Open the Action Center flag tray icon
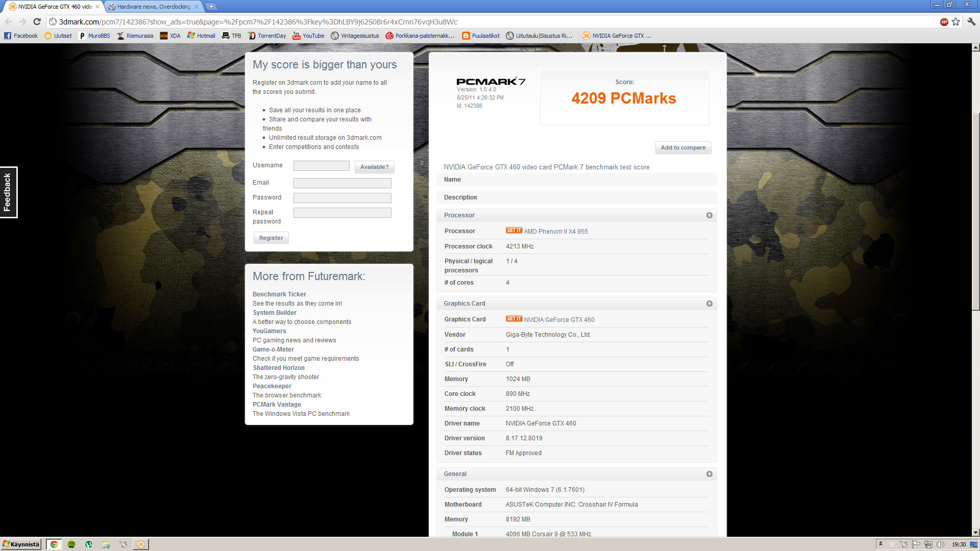 pyautogui.click(x=916, y=544)
